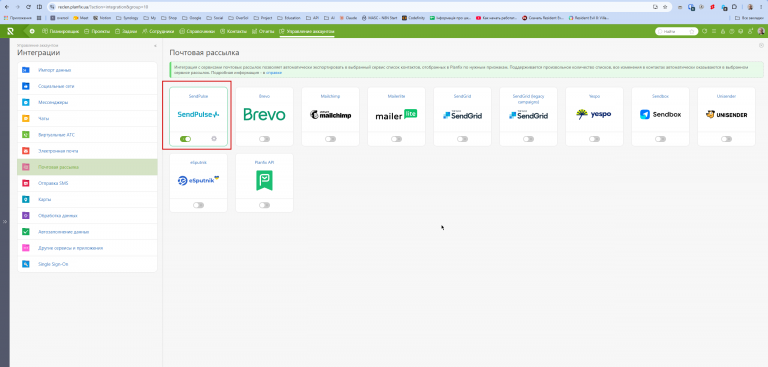
Task: Select Автозаполнение данных in sidebar
Action: 87,232
